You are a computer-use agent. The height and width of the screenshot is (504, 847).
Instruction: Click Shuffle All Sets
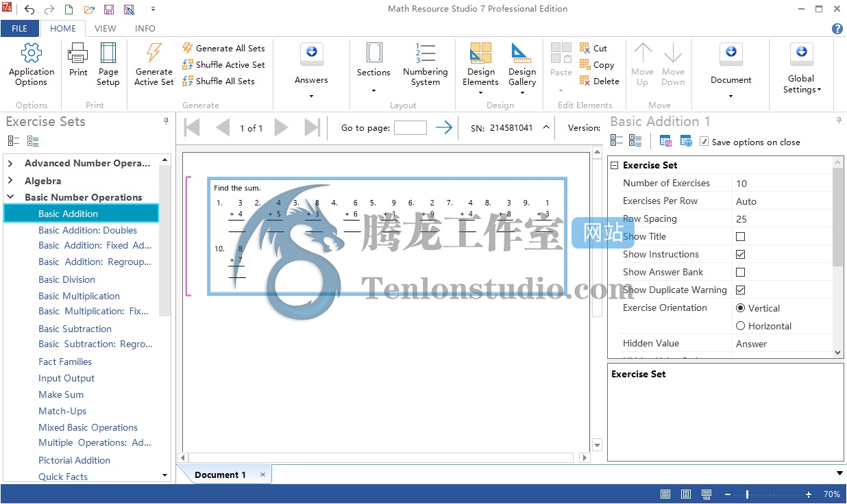[219, 81]
